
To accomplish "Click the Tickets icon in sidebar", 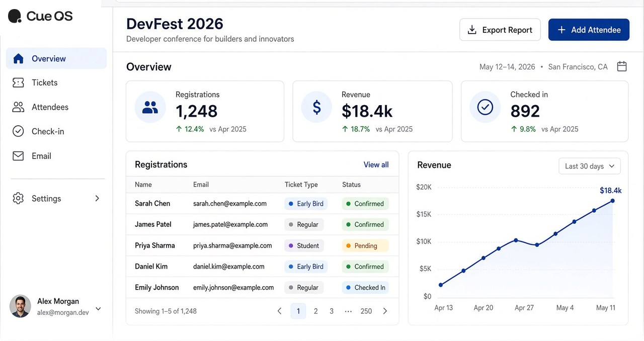I will click(19, 83).
